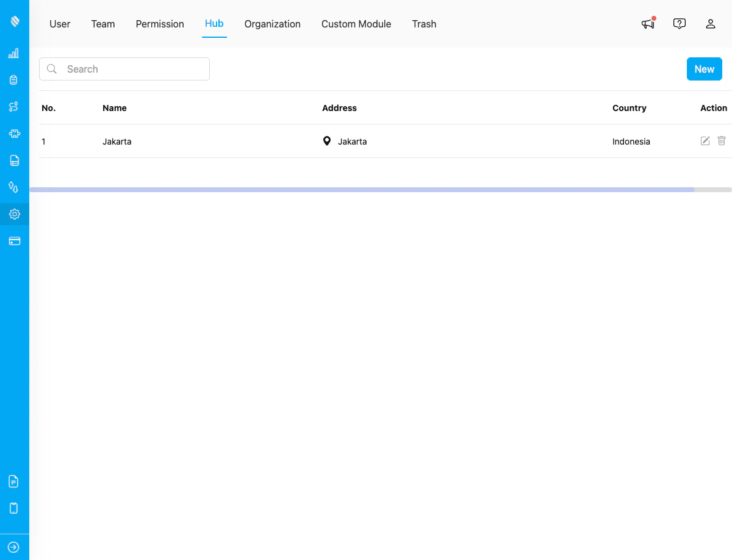
Task: Open the puzzle piece integrations icon
Action: (x=14, y=134)
